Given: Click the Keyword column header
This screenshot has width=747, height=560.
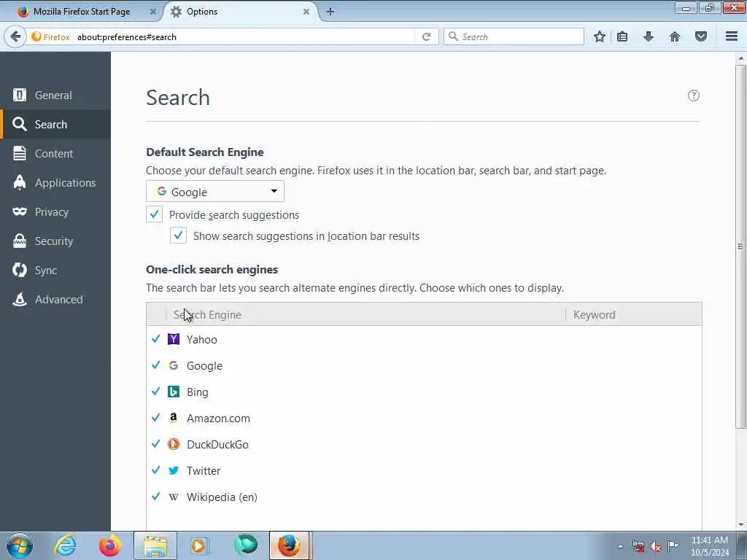Looking at the screenshot, I should [634, 314].
